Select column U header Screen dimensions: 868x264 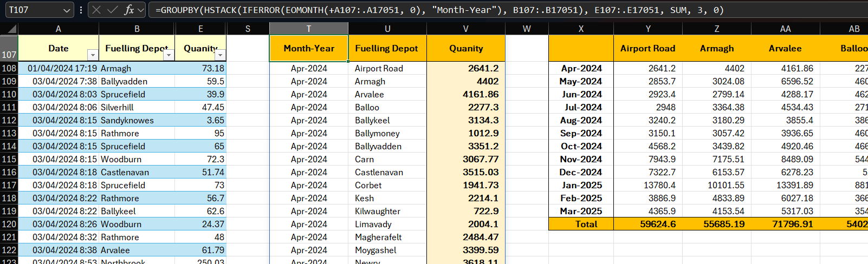[387, 29]
